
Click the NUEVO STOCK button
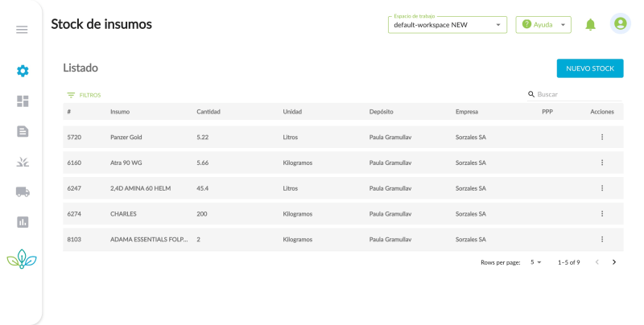pos(590,69)
